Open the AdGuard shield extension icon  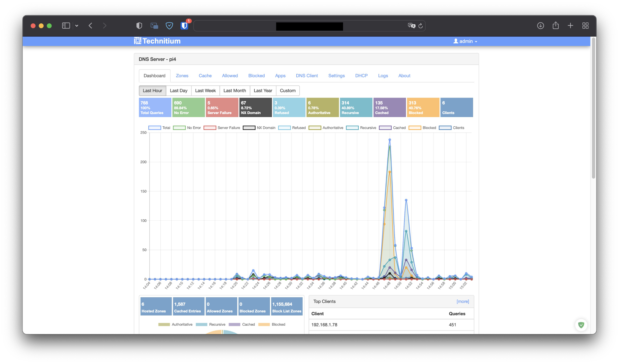coord(169,26)
